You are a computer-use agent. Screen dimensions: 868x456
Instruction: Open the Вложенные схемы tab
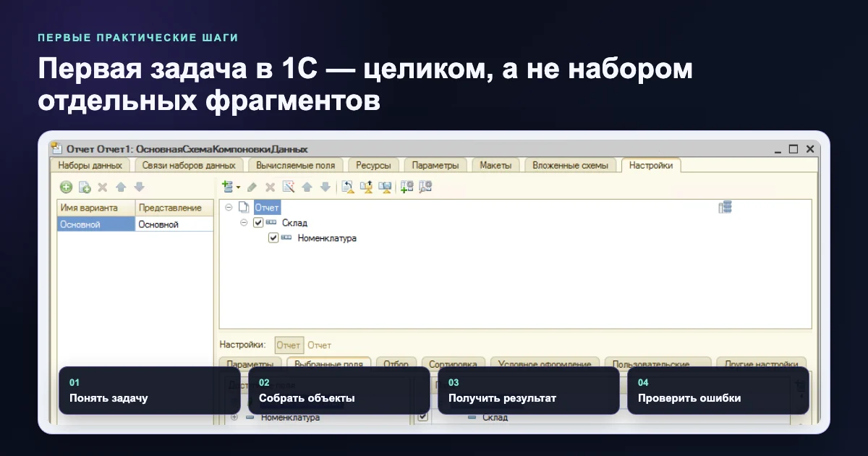click(x=571, y=165)
